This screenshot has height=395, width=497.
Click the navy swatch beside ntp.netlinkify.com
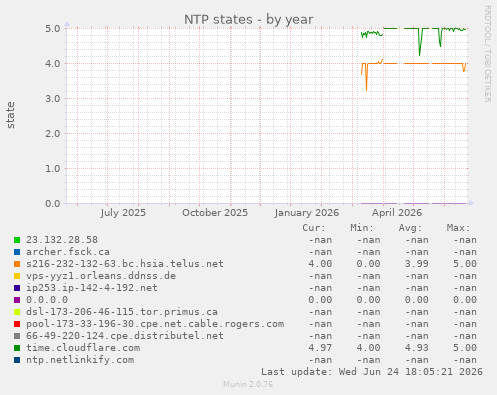point(17,360)
